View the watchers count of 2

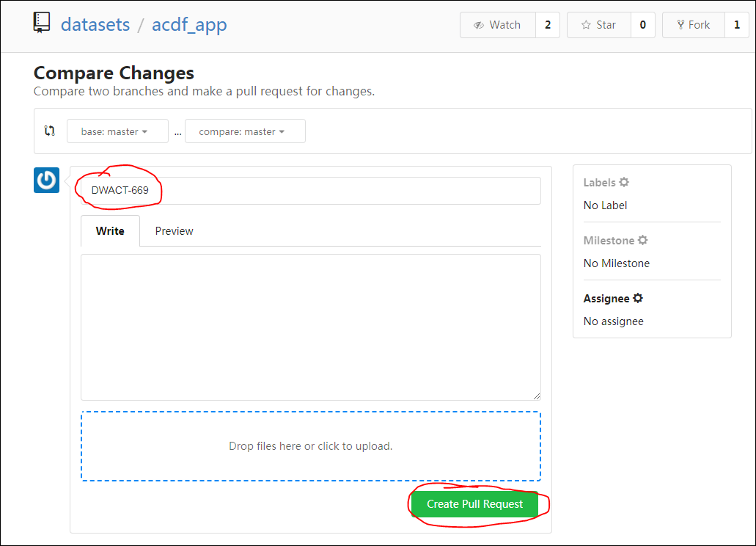click(x=548, y=25)
